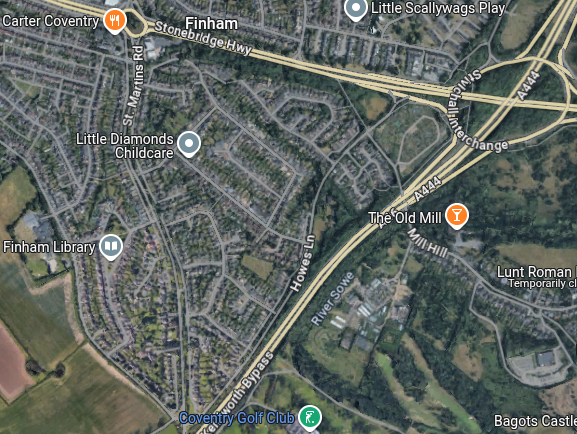
Task: Click the Coventry Golf Club label
Action: coord(237,418)
